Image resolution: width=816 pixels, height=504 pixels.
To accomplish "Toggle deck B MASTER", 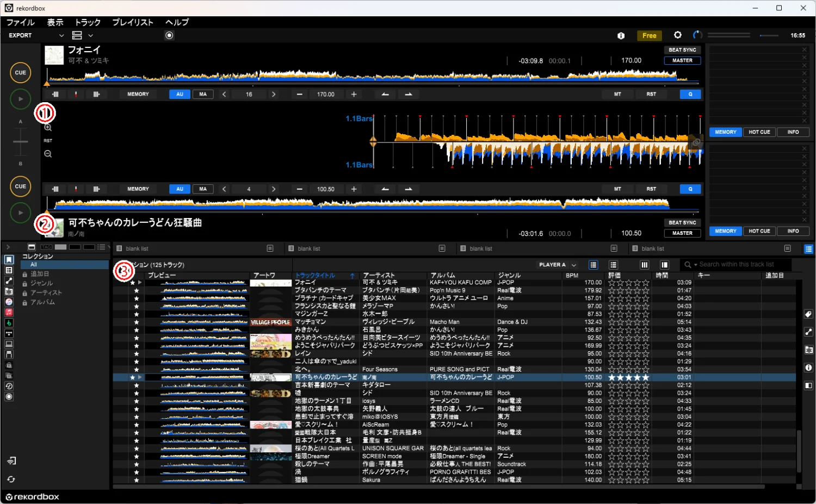I will pyautogui.click(x=682, y=233).
